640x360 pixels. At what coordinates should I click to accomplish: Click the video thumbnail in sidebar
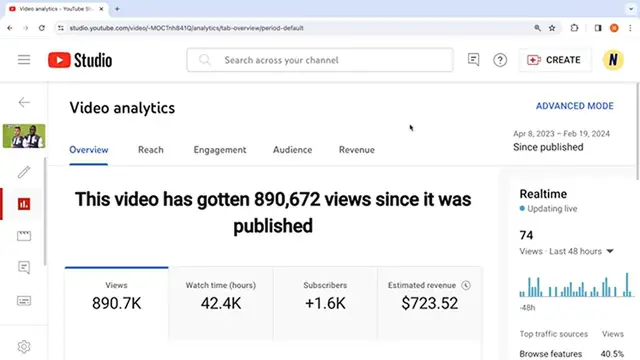tap(24, 136)
